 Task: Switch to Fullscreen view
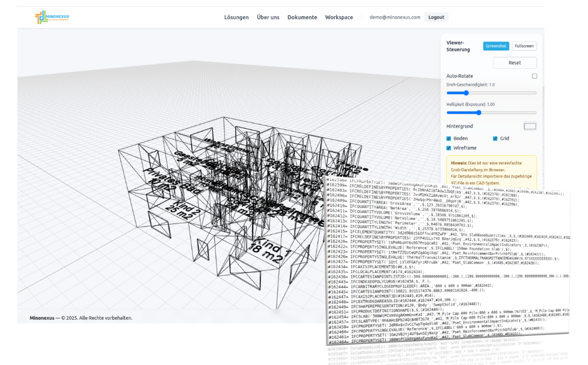pos(524,46)
